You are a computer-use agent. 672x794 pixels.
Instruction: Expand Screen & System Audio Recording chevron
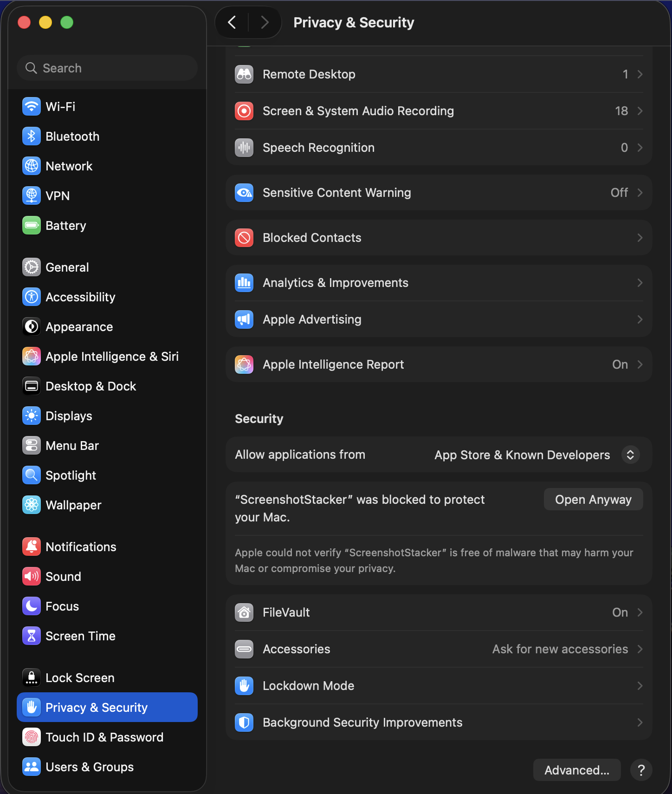640,111
